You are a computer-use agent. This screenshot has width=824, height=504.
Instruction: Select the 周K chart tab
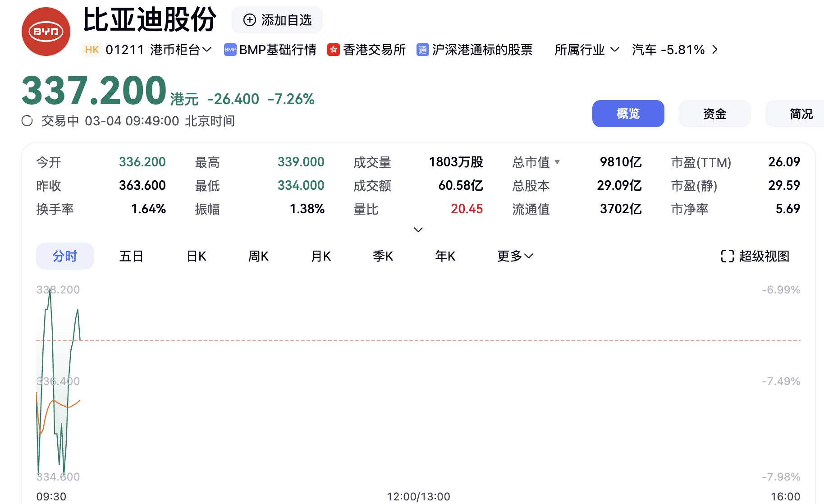[x=259, y=256]
